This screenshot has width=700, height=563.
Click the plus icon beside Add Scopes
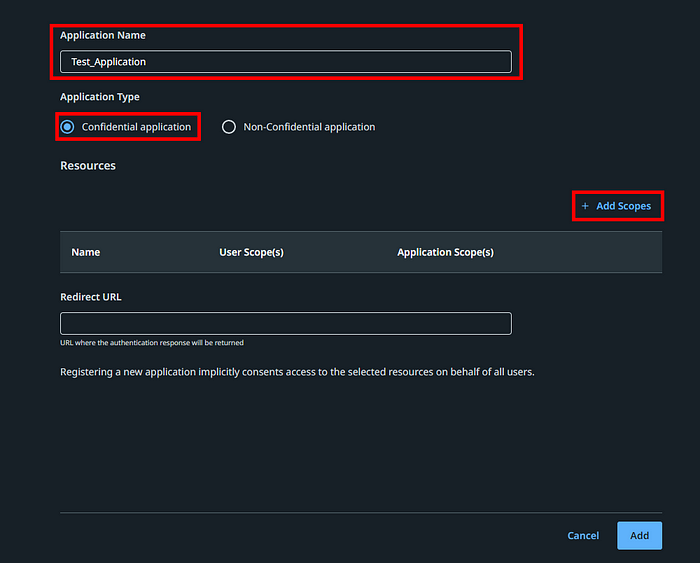(585, 206)
